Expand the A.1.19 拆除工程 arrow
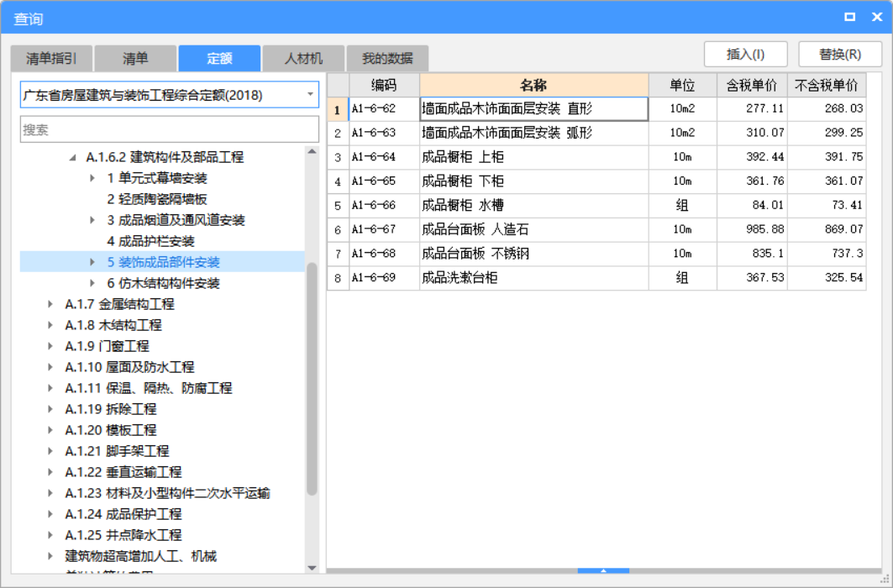Screen dimensions: 893x588 click(x=50, y=409)
